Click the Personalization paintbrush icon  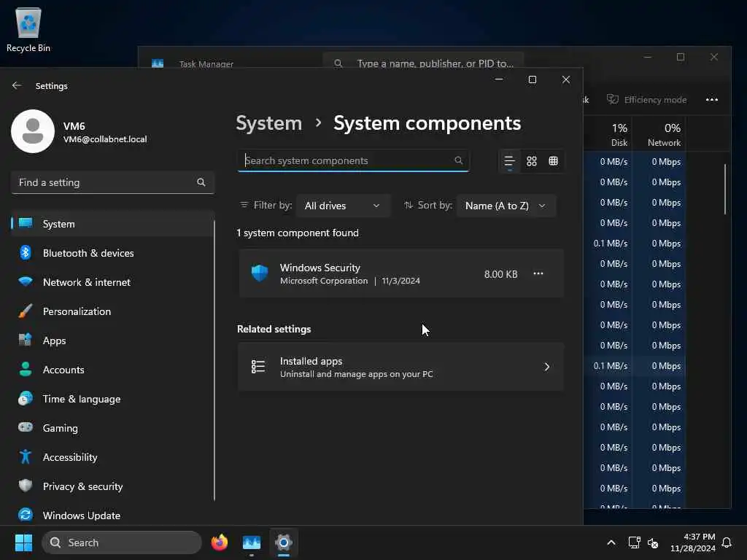click(x=26, y=311)
